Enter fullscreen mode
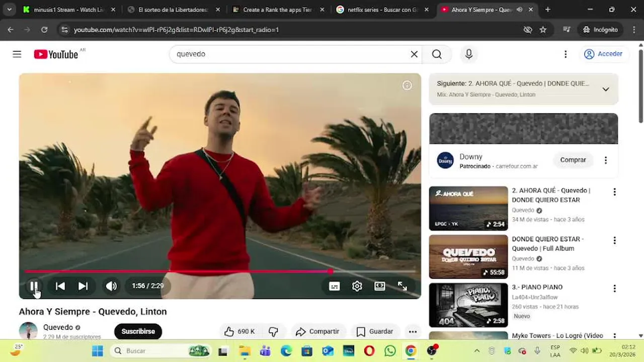This screenshot has height=362, width=644. coord(403,286)
